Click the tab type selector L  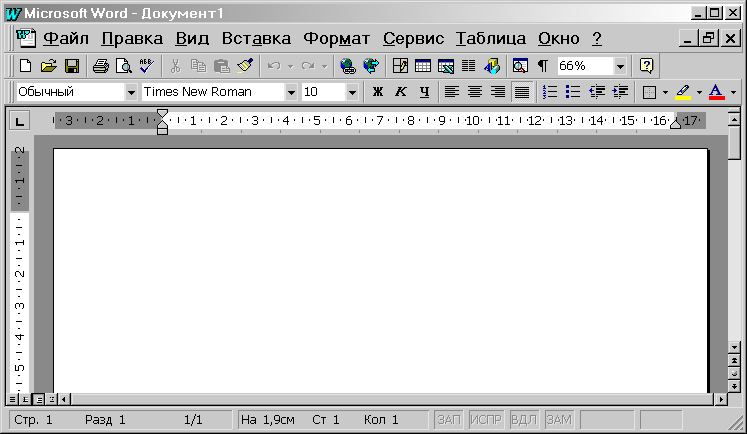pyautogui.click(x=20, y=121)
